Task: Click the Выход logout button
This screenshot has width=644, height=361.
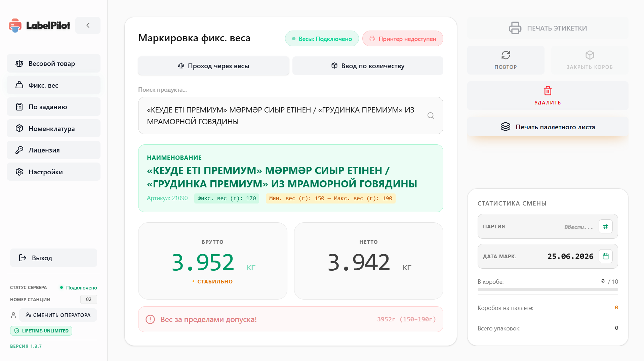Action: pos(53,258)
